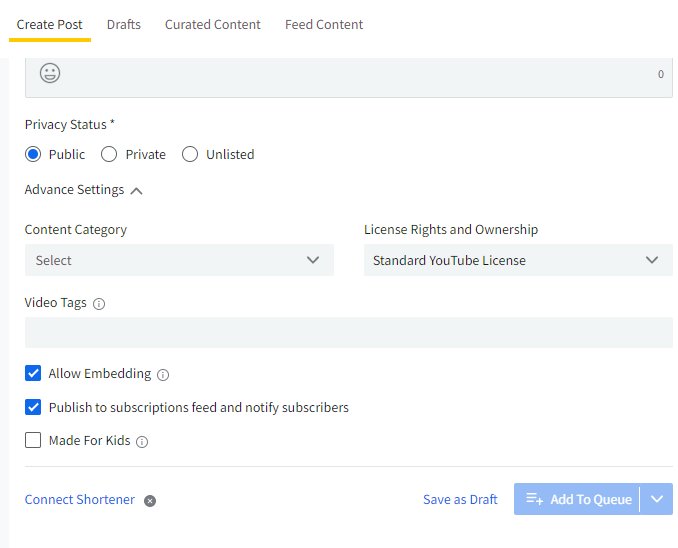This screenshot has width=678, height=548.
Task: Select the Public privacy option
Action: pos(33,154)
